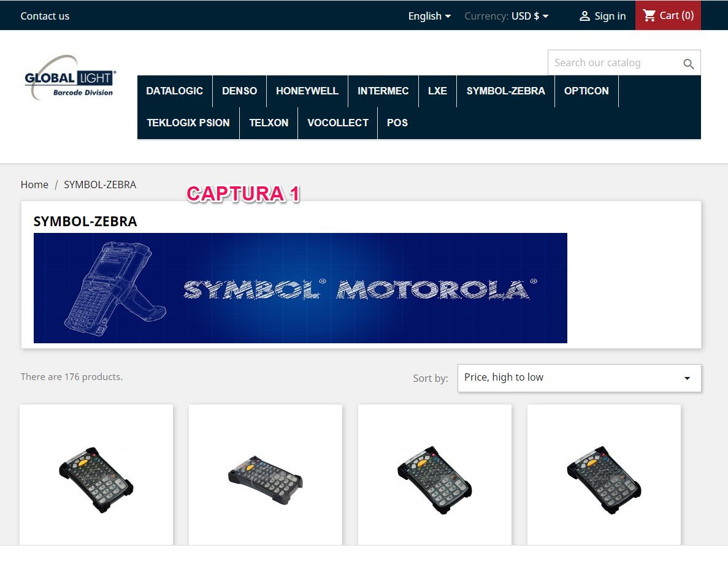Click the Sign in person icon
728x567 pixels.
click(x=584, y=16)
